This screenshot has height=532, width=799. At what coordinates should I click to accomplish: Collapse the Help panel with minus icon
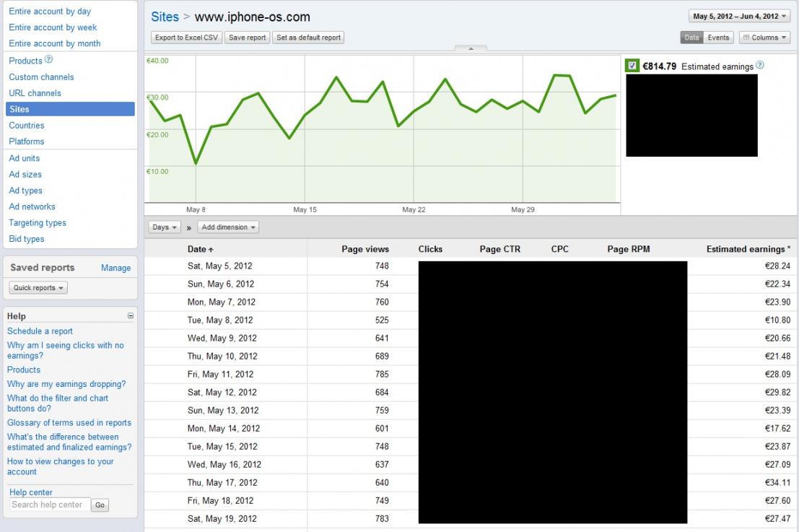(131, 316)
